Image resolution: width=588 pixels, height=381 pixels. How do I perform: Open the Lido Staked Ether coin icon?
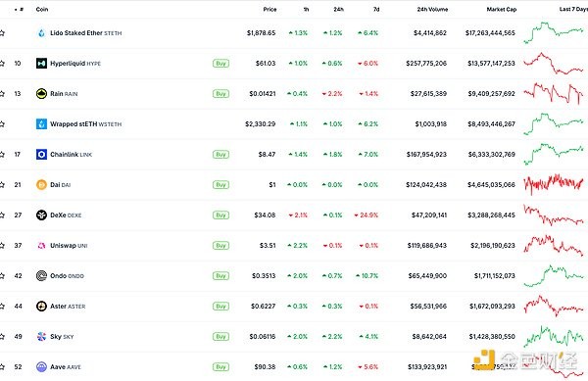[41, 33]
